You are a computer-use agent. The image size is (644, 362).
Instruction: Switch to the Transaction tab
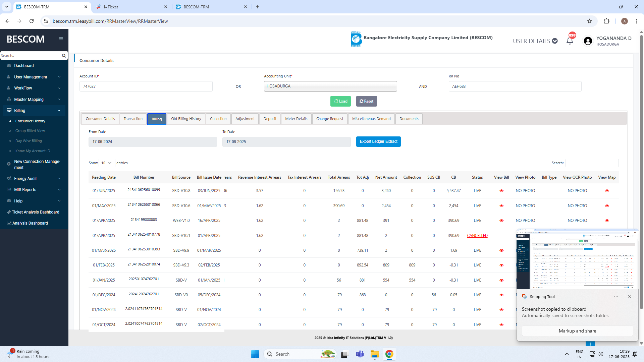coord(133,119)
